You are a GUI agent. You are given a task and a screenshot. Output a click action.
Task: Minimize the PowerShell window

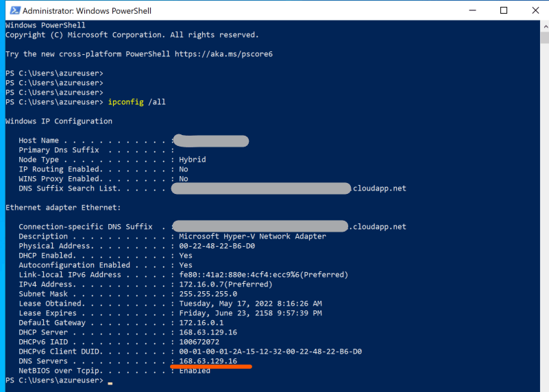[472, 10]
